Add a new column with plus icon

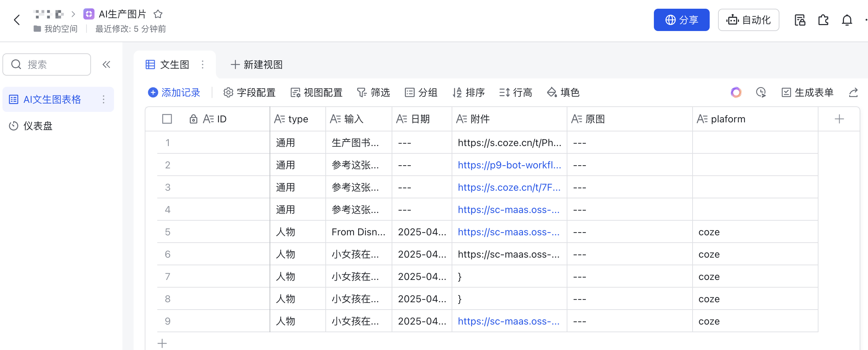click(839, 119)
